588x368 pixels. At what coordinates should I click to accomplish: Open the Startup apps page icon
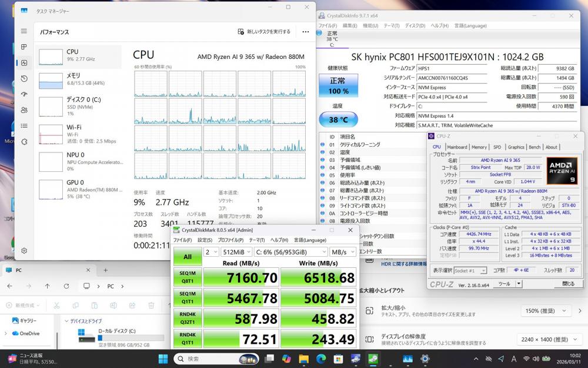click(x=24, y=94)
